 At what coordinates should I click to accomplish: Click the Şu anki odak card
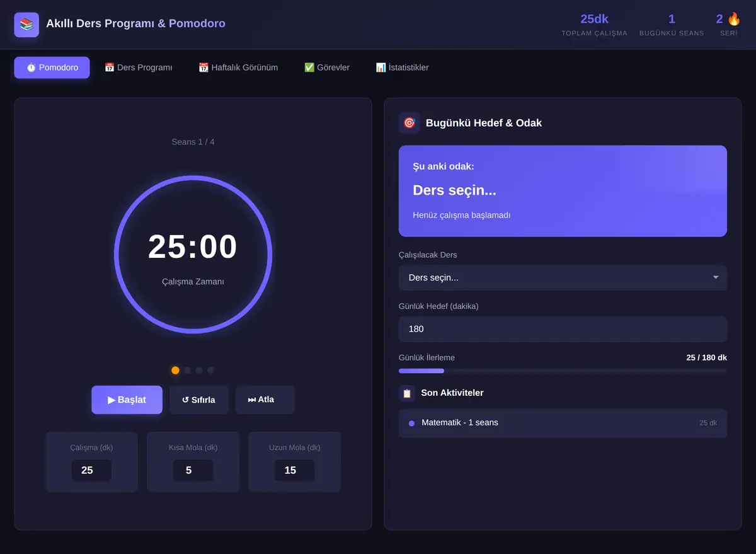click(x=563, y=191)
